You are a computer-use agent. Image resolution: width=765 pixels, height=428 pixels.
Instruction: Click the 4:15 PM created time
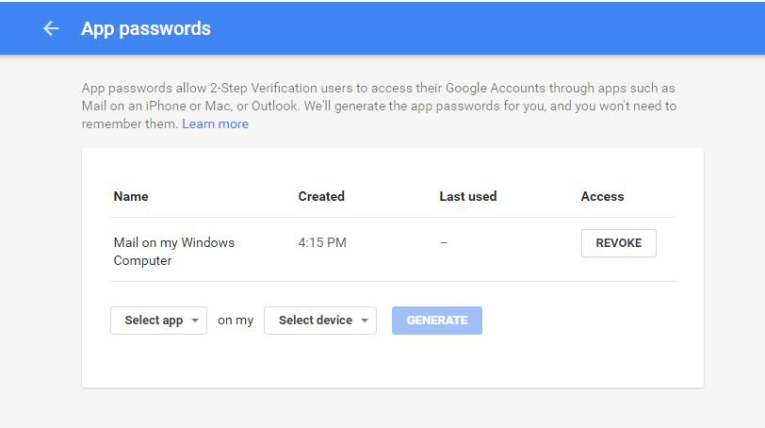322,243
